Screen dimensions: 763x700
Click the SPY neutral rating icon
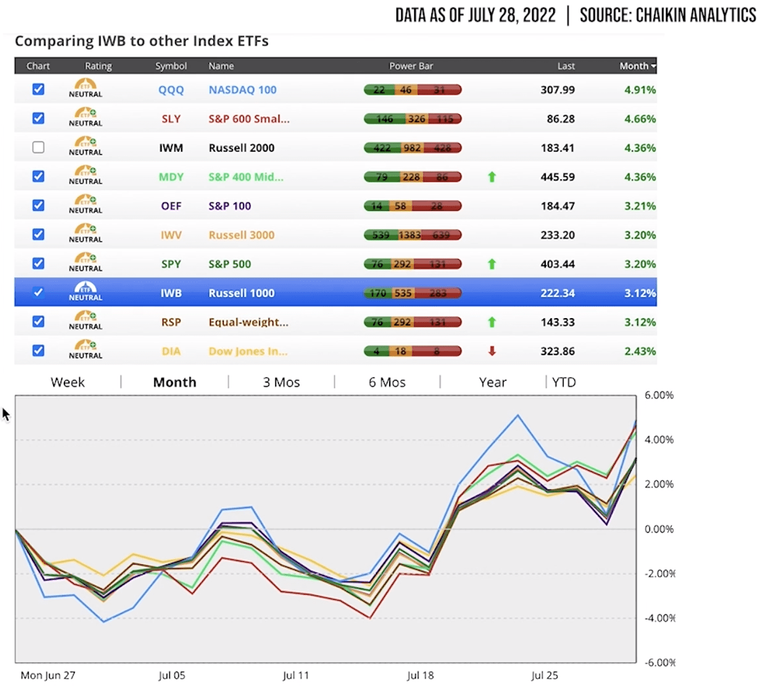[x=86, y=263]
